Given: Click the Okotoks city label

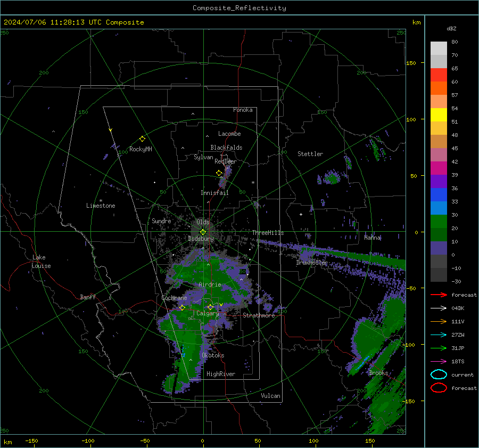Looking at the screenshot, I should pos(213,355).
